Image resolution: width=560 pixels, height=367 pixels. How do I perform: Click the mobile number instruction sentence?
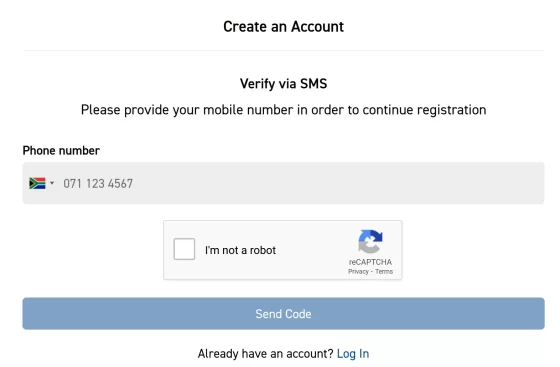283,110
